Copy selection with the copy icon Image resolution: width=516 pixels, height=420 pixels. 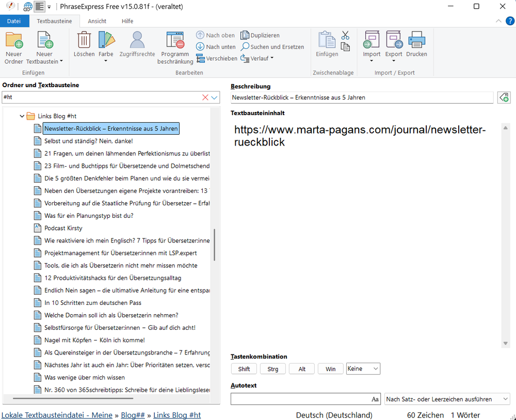[x=345, y=47]
